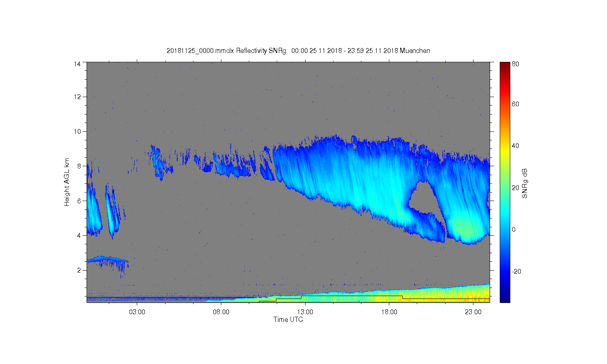Pick the 18:00 time tick label
607x364 pixels.
click(389, 312)
